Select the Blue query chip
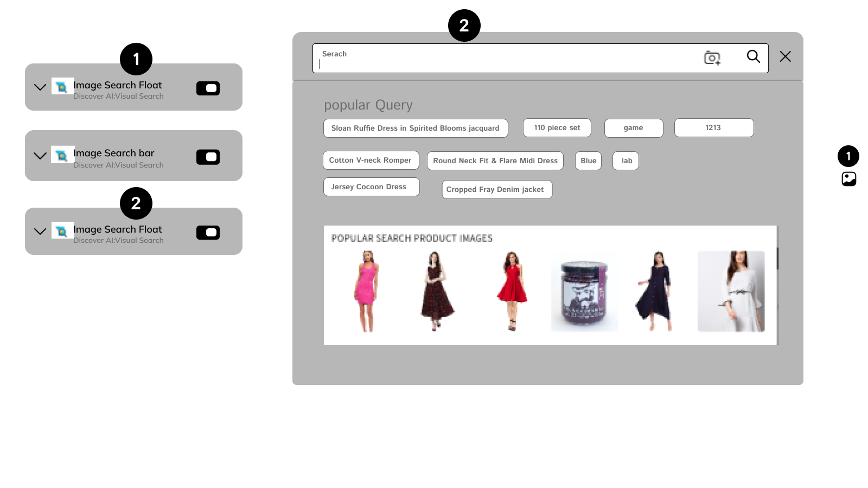Viewport: 868px width, 488px height. [588, 161]
